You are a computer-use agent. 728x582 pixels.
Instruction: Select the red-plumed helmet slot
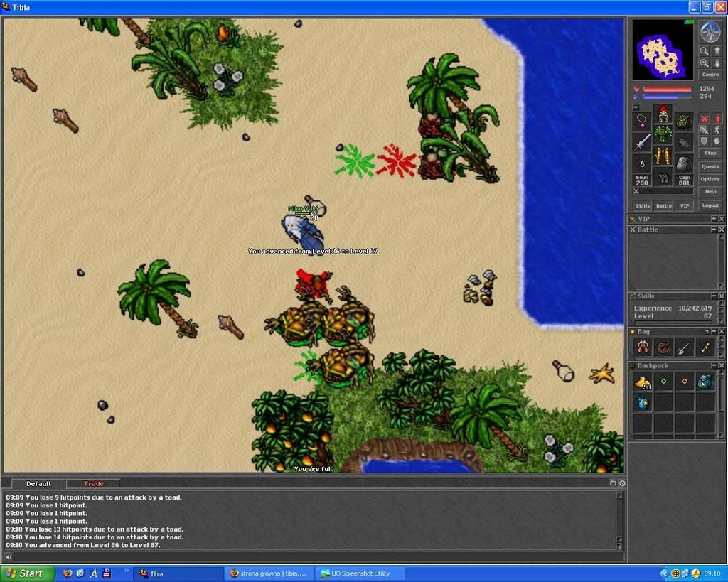[663, 114]
